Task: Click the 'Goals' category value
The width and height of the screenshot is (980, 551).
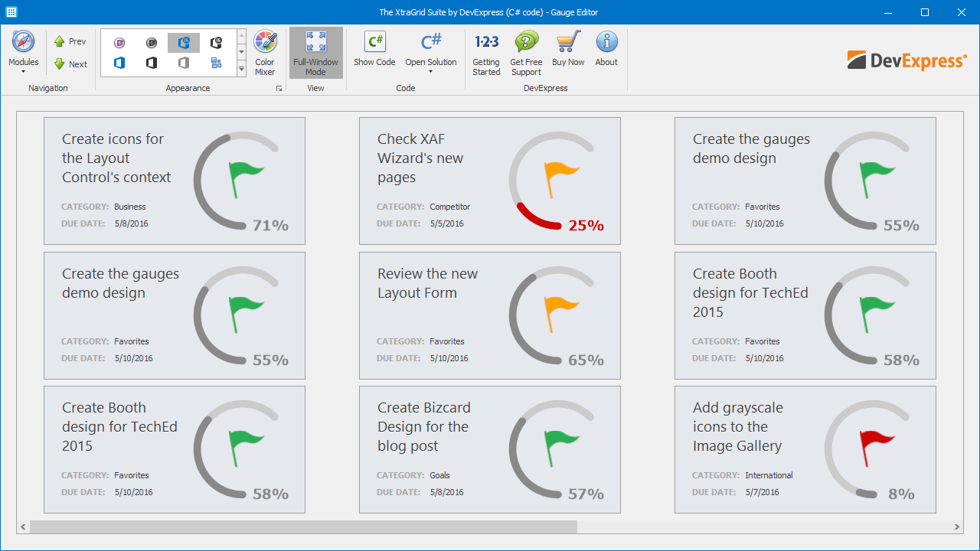Action: tap(440, 475)
